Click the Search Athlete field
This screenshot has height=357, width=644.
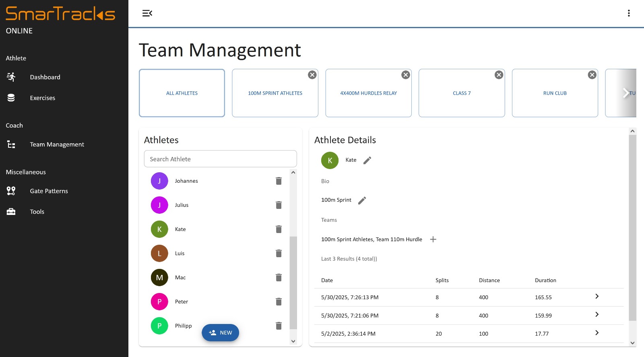[220, 159]
